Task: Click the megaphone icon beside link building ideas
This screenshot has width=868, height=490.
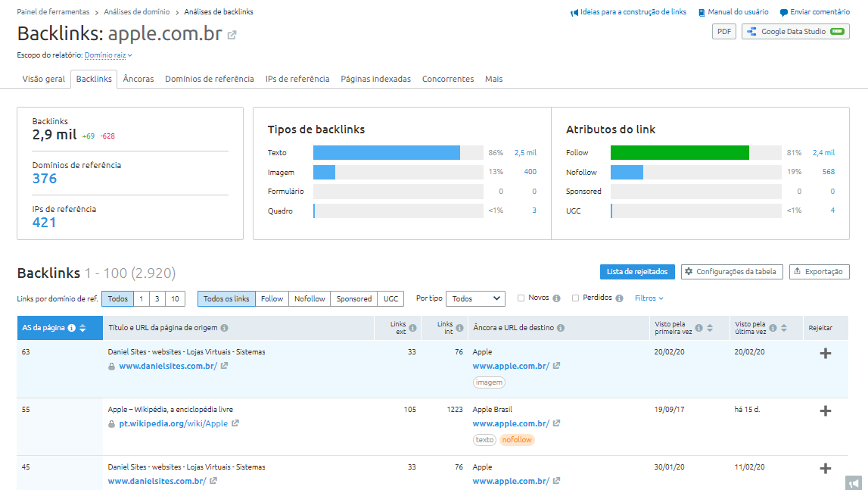Action: point(574,12)
